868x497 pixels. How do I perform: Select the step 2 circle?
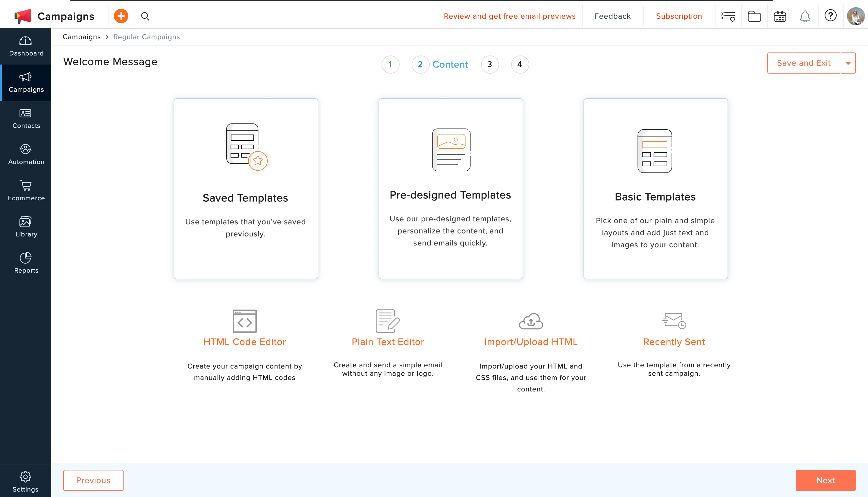[420, 64]
